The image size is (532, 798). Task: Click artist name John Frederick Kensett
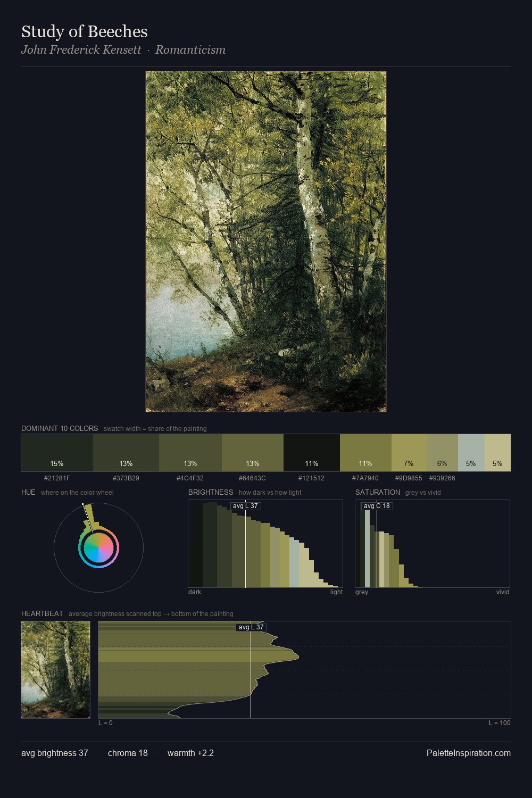coord(81,50)
